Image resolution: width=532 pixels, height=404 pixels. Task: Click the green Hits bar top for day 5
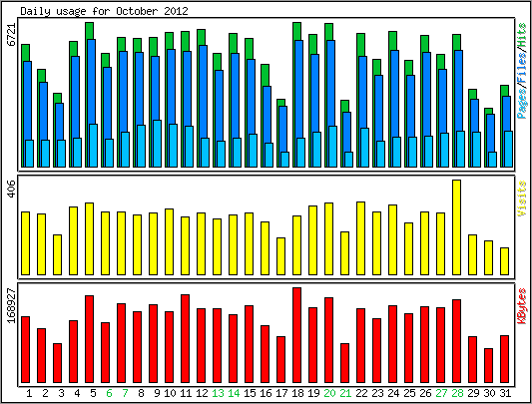pos(89,31)
